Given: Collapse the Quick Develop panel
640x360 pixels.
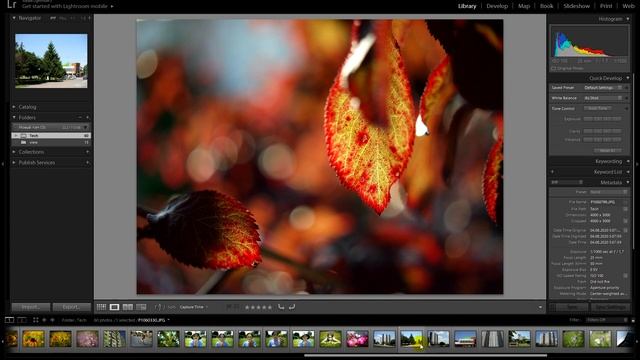Looking at the screenshot, I should [628, 78].
